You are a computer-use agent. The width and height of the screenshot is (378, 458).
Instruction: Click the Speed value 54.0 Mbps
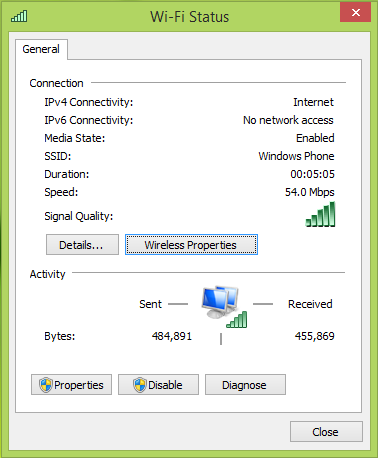coord(310,192)
